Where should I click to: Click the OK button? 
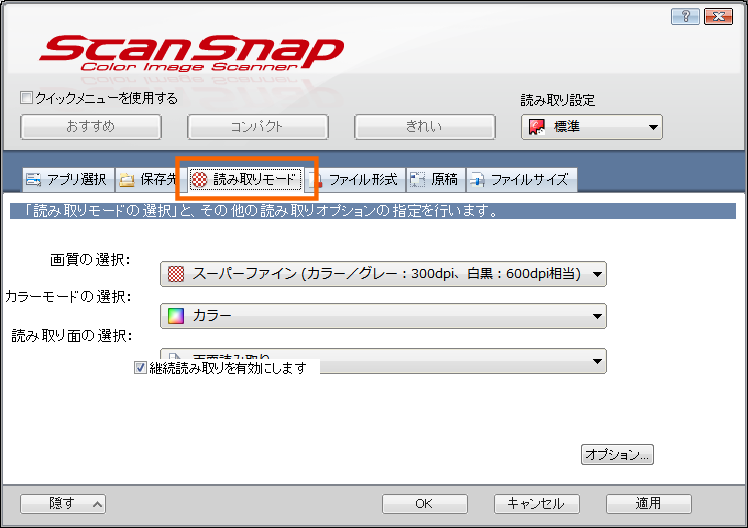[424, 504]
